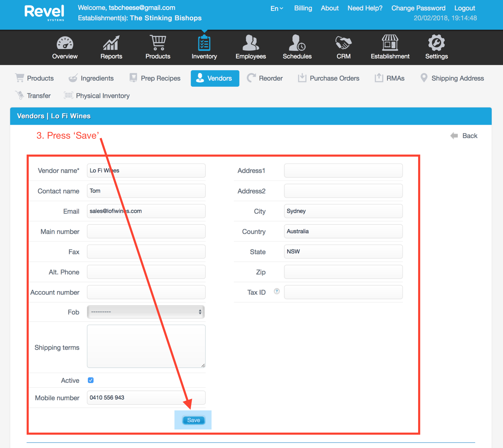Click the Address1 input field

coord(343,170)
